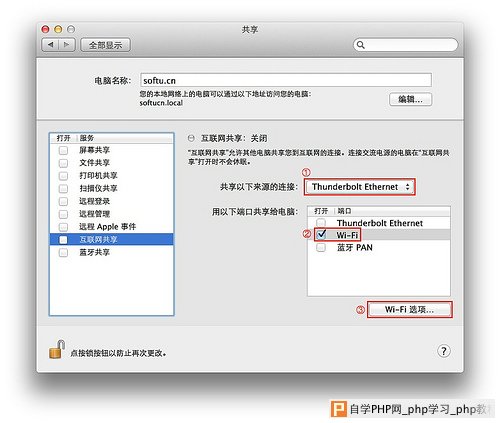Screen dimensions: 500x423
Task: Click the computer name field softu.cn
Action: click(286, 80)
